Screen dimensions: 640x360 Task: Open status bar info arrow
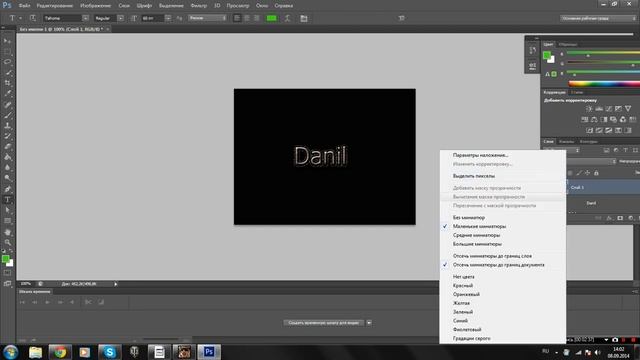(x=116, y=284)
